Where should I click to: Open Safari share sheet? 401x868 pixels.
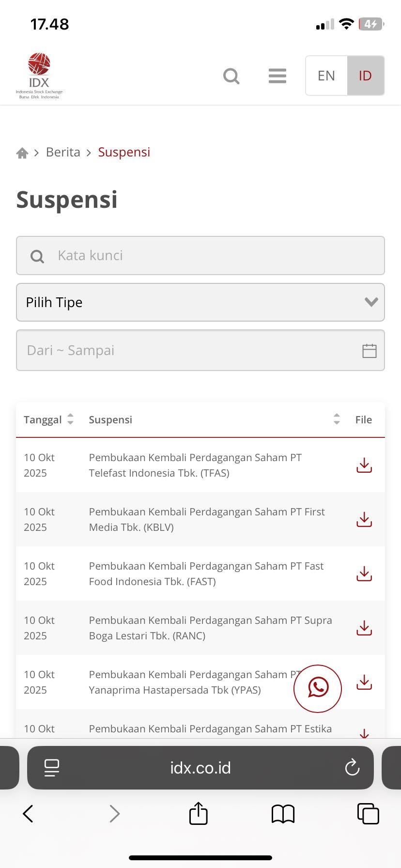198,813
